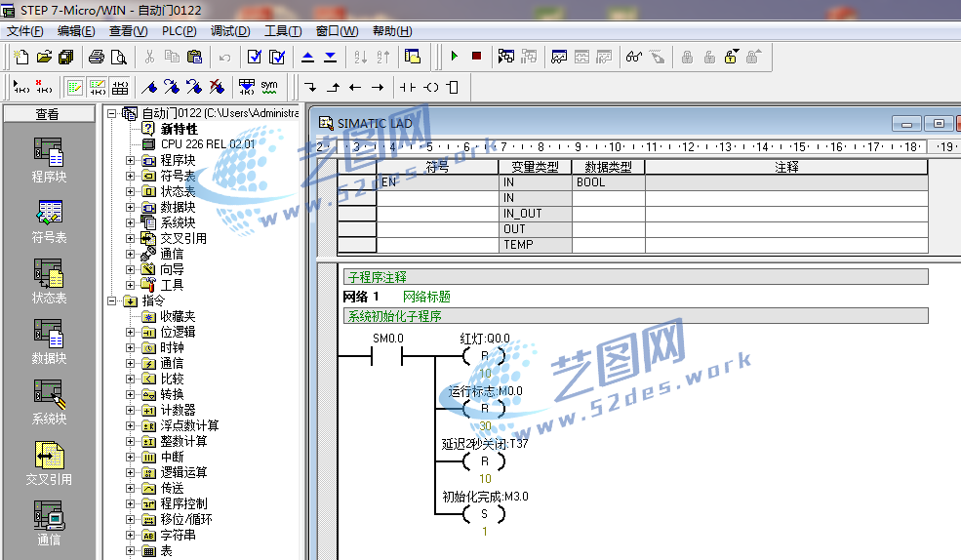Toggle program status with glasses icon
Viewport: 961px width, 560px height.
coord(634,57)
